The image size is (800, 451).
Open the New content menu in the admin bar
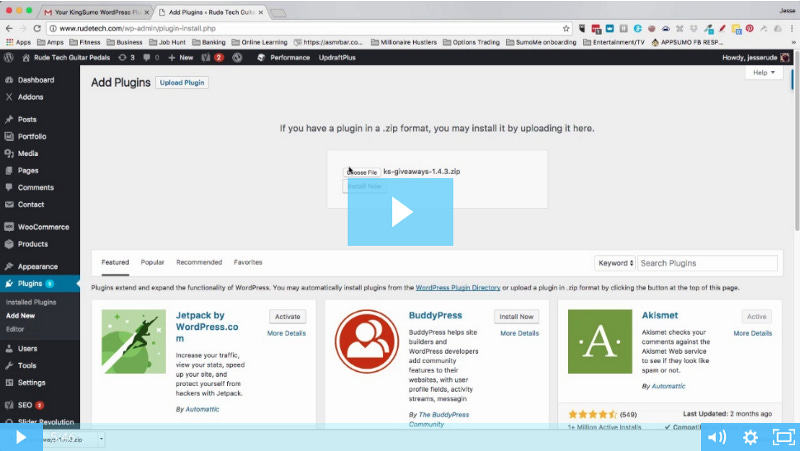[x=181, y=58]
